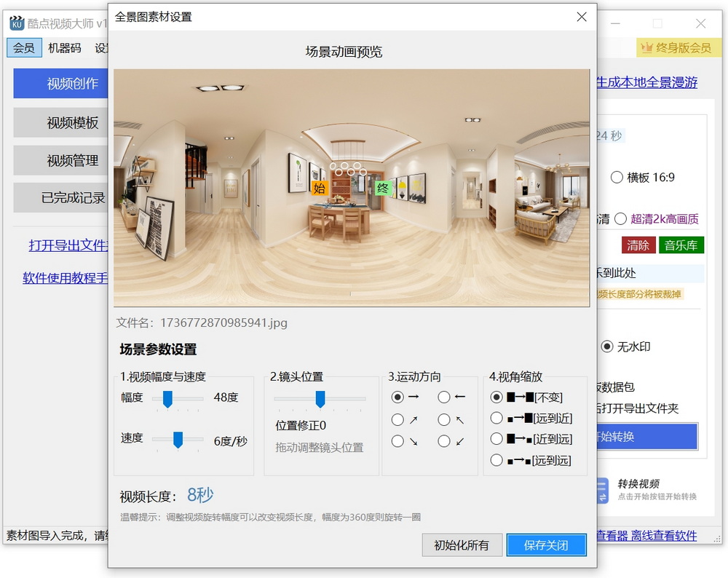Click the orange 始 start marker in preview
The image size is (728, 578).
320,188
